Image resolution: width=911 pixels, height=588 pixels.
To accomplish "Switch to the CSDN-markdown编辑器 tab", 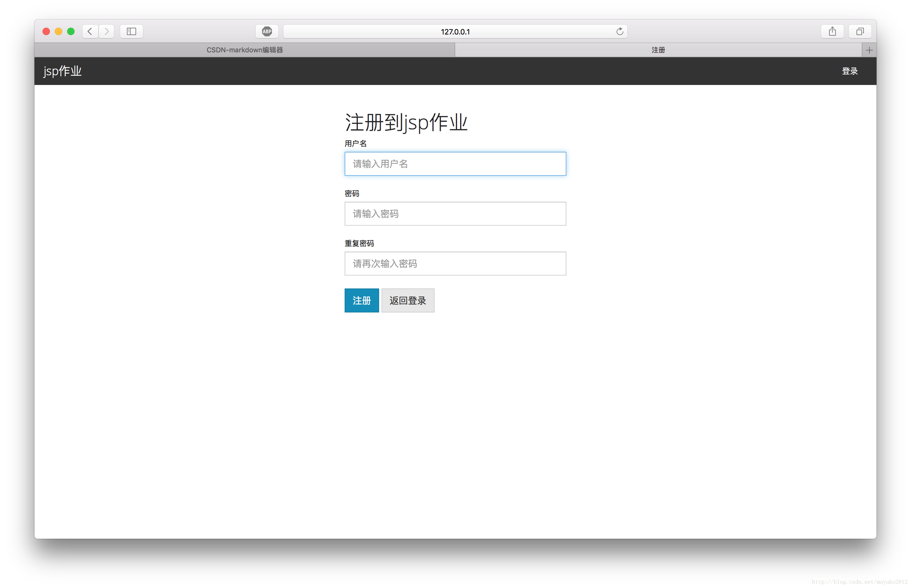I will coord(245,50).
